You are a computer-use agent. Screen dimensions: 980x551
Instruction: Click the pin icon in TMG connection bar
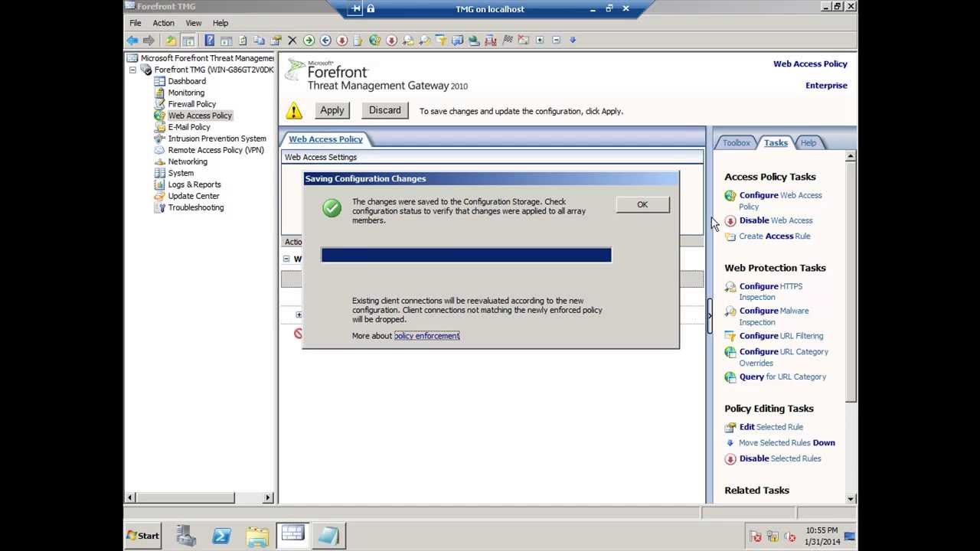pyautogui.click(x=356, y=8)
